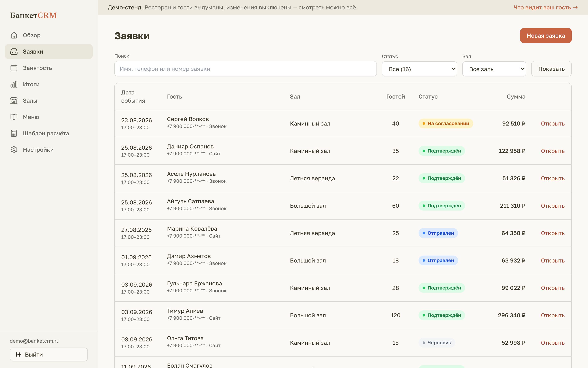Click Подтверждён badge in Тимур Алиев row
Screen dimensions: 588x368
click(441, 315)
